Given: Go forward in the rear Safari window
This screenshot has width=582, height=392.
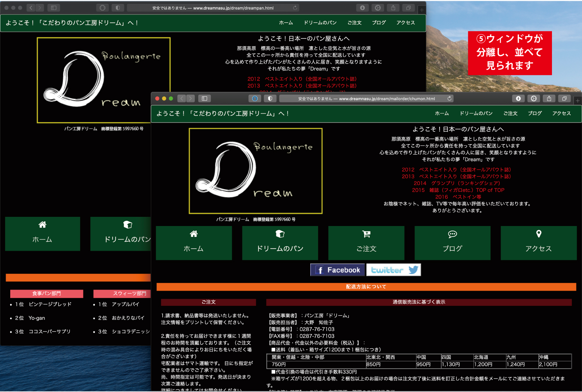Looking at the screenshot, I should [x=40, y=8].
